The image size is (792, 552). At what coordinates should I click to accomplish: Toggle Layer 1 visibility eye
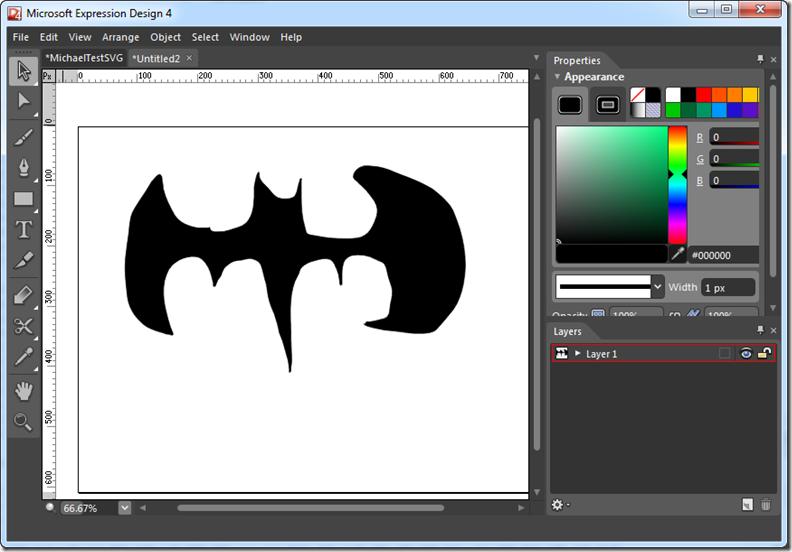pyautogui.click(x=746, y=353)
